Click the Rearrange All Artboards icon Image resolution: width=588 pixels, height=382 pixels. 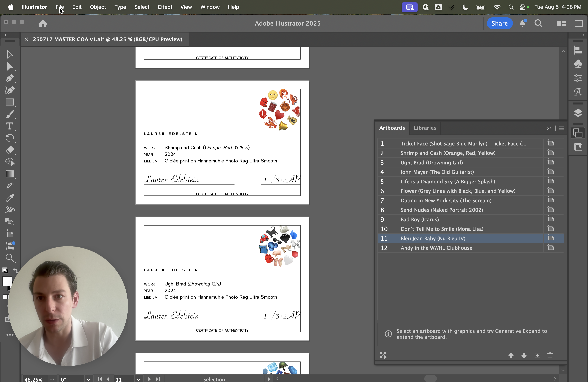click(x=383, y=355)
